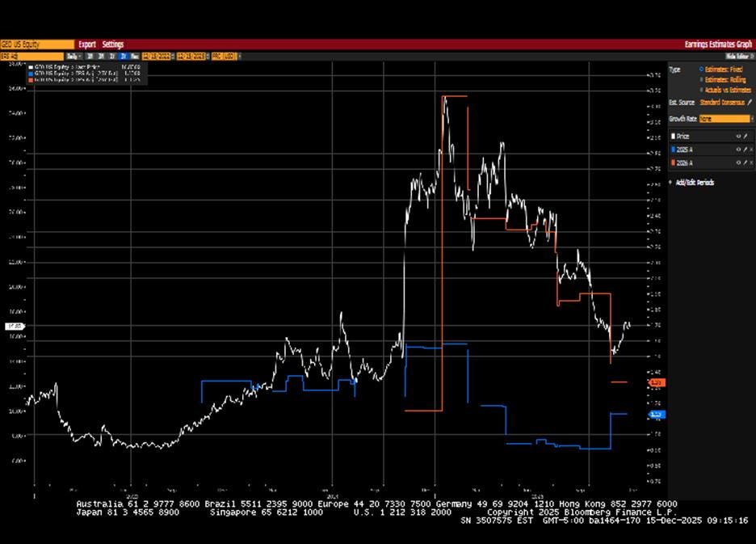Select 3Y time range

click(x=124, y=57)
